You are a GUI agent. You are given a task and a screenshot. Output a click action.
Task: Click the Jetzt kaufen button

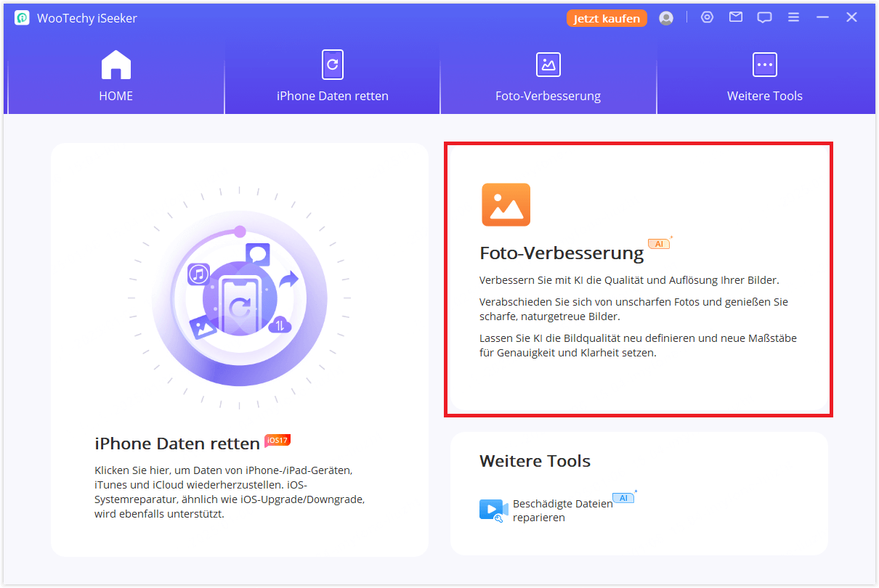click(x=607, y=18)
